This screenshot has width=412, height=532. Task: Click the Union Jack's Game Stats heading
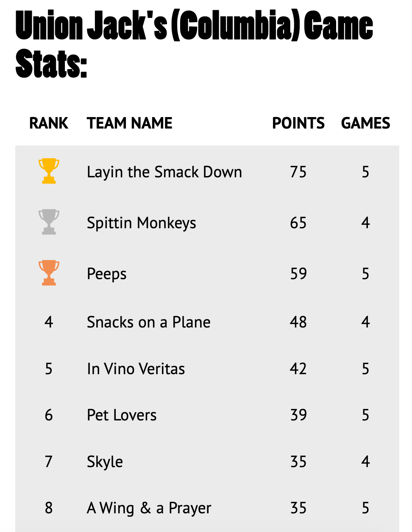click(194, 45)
